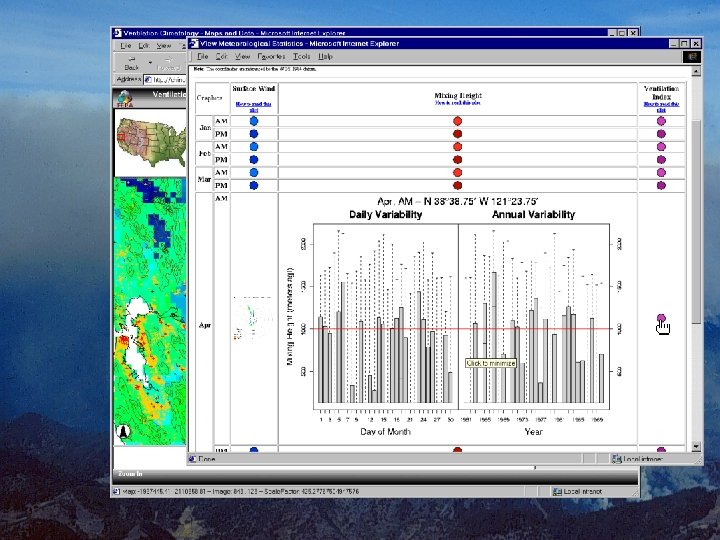720x540 pixels.
Task: Open the Feb PM ventilation index purple dot
Action: click(661, 160)
